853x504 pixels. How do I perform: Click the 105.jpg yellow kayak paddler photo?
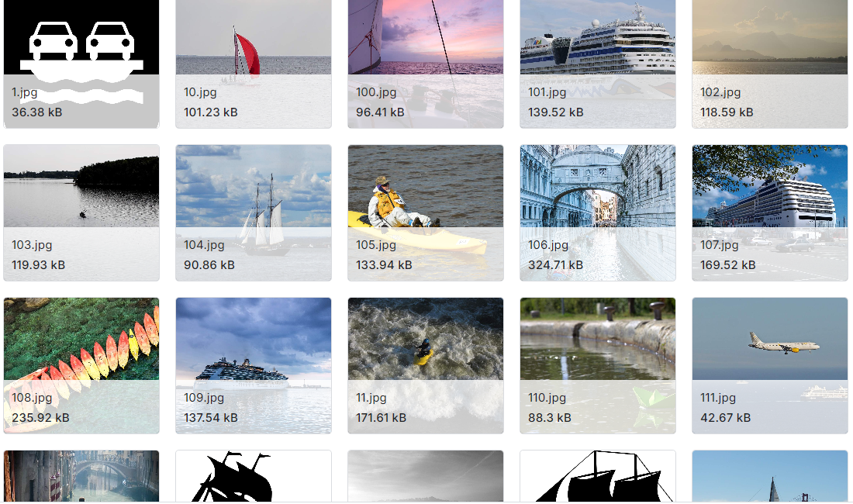(x=426, y=212)
